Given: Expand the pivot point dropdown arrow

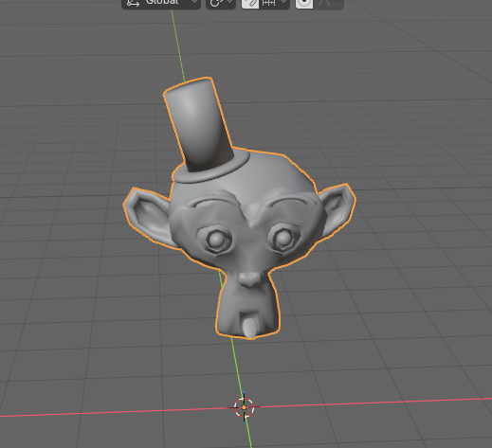Looking at the screenshot, I should (x=229, y=2).
